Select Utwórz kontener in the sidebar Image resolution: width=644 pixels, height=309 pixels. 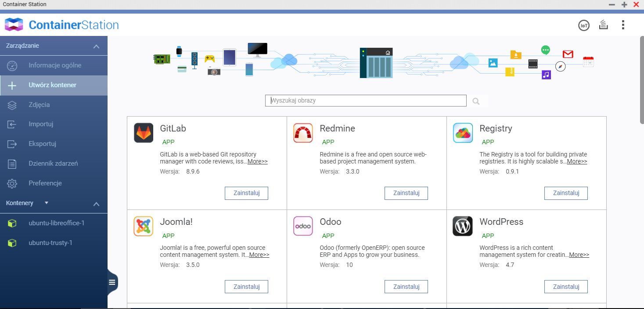pos(54,85)
